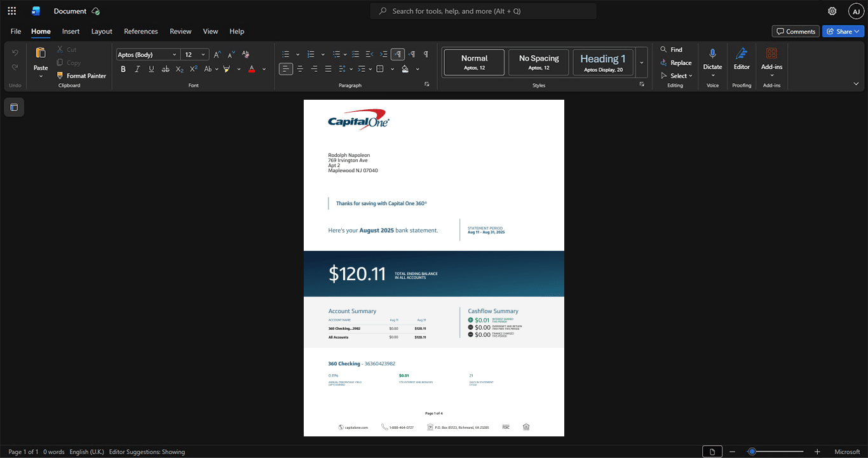Screen dimensions: 868x458
Task: Clear all formatting icon
Action: (x=246, y=55)
